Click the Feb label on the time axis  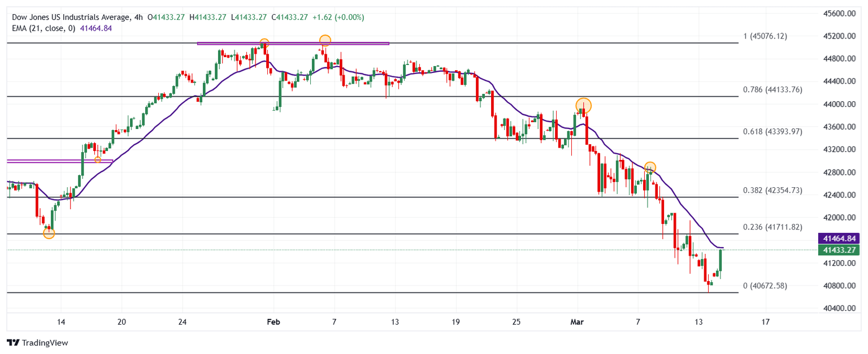tap(273, 322)
